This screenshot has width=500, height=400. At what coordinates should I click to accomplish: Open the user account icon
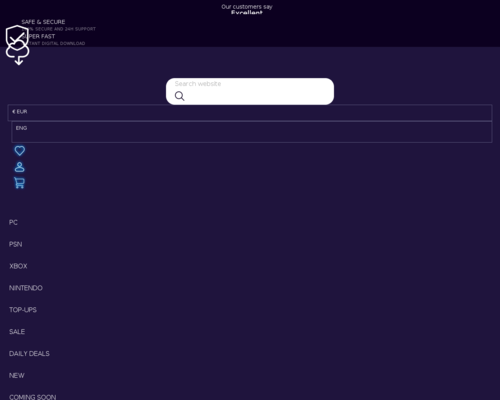(20, 167)
